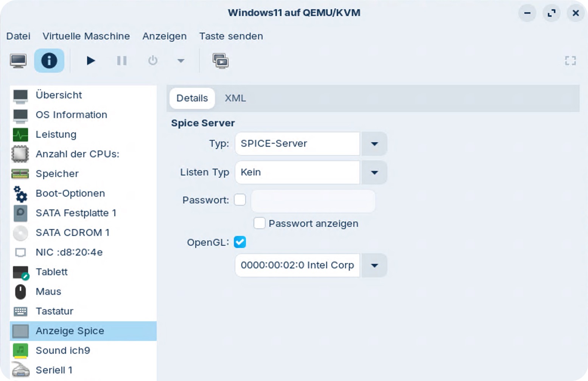This screenshot has height=381, width=588.
Task: Click the empty password input field
Action: click(x=313, y=201)
